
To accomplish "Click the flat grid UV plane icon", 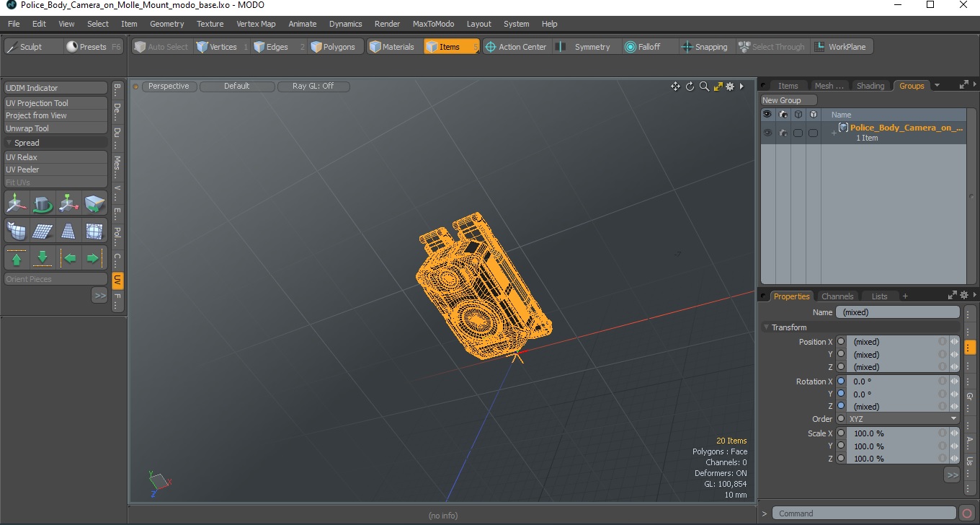I will tap(43, 231).
